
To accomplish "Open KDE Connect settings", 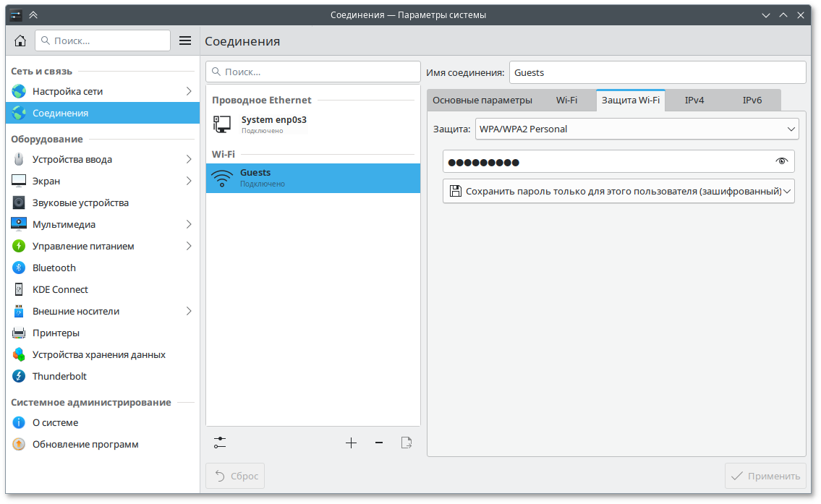I will pos(60,289).
